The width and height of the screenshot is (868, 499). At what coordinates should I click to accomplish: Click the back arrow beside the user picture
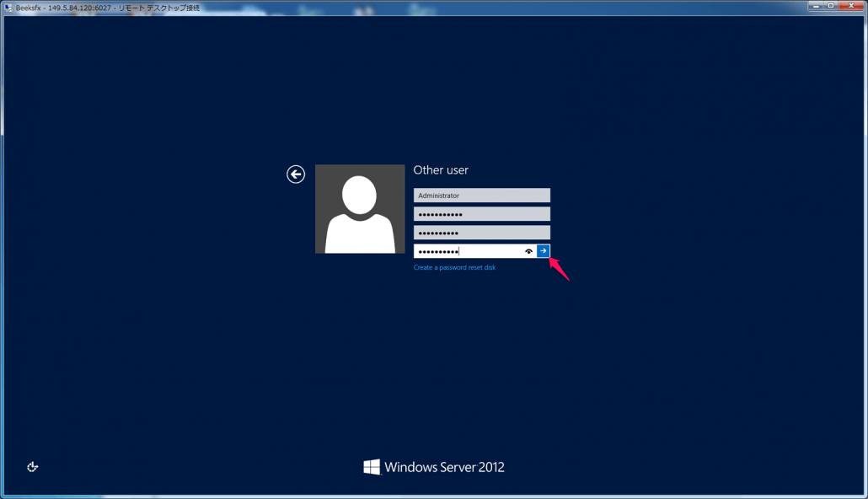pos(296,174)
